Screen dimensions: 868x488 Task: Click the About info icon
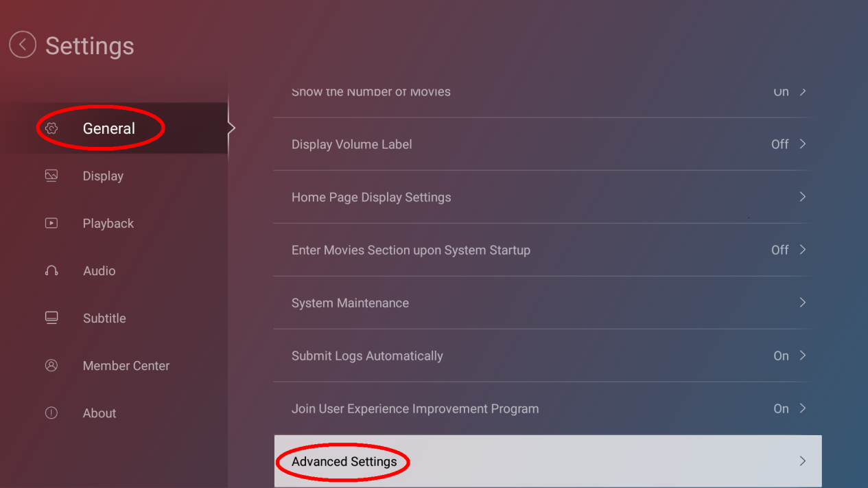[x=51, y=413]
